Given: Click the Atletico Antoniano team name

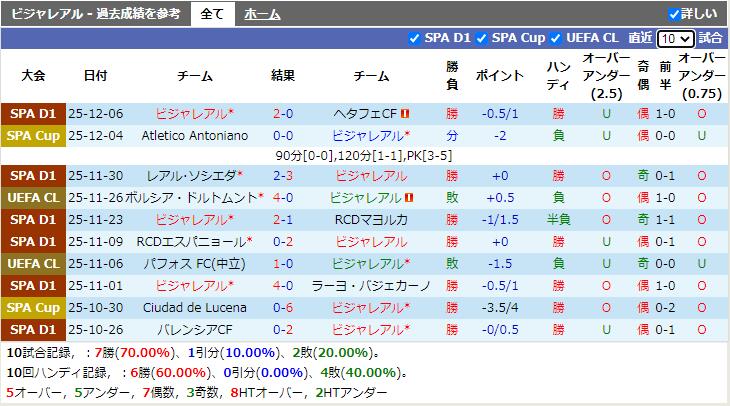Looking at the screenshot, I should (194, 136).
